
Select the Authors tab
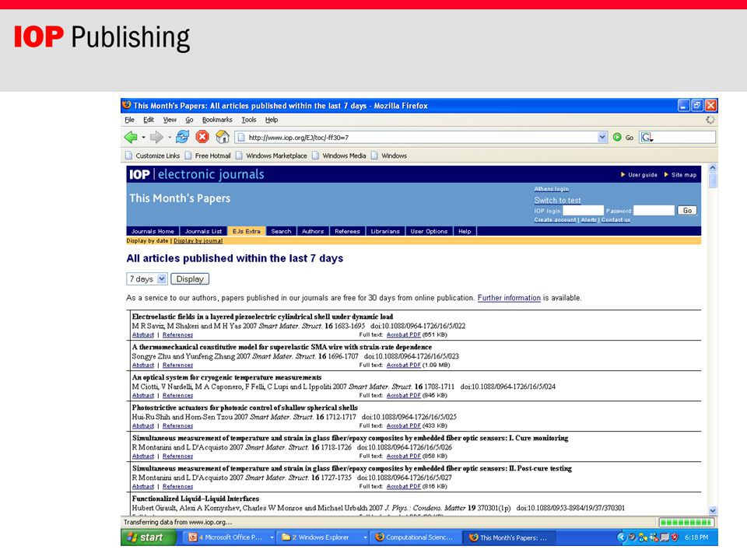point(313,232)
